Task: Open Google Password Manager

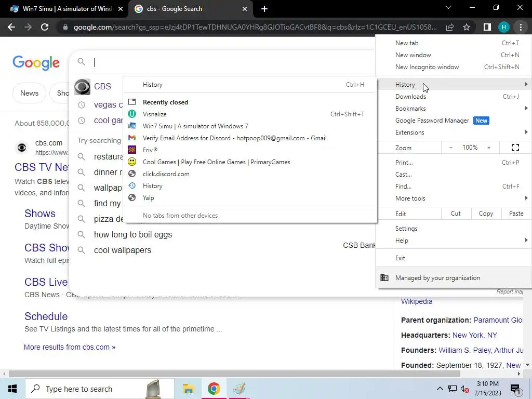Action: [454, 121]
